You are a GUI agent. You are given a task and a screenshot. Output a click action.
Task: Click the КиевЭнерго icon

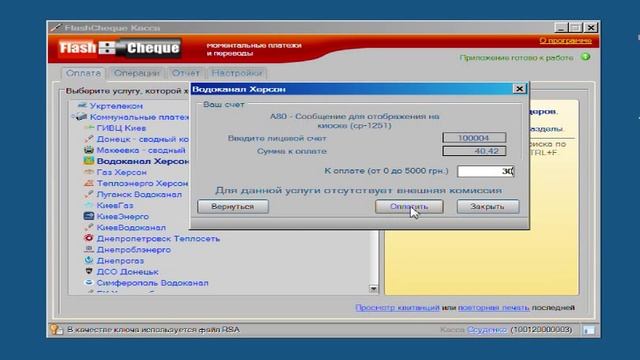89,216
